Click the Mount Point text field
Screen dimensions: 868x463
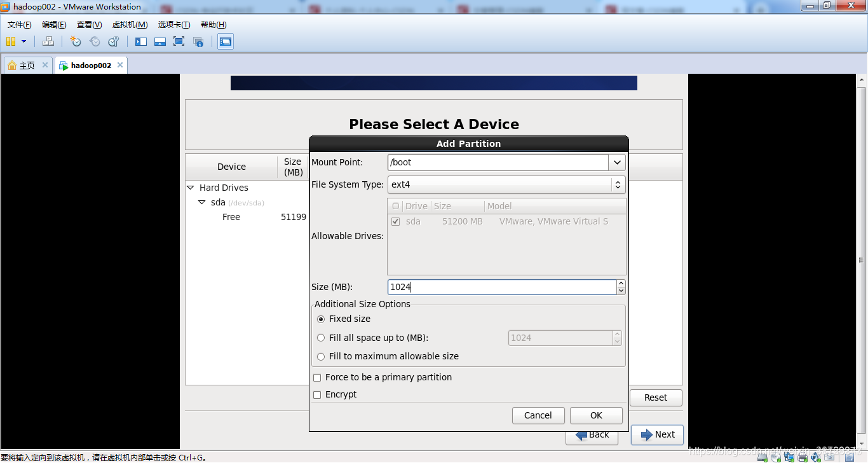point(498,162)
